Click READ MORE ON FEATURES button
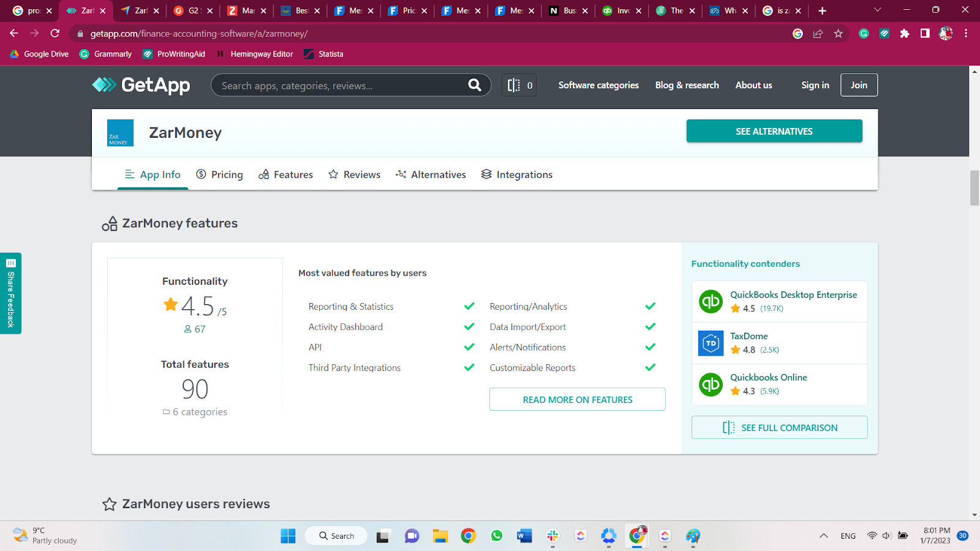Screen dimensions: 980x551 click(x=578, y=399)
